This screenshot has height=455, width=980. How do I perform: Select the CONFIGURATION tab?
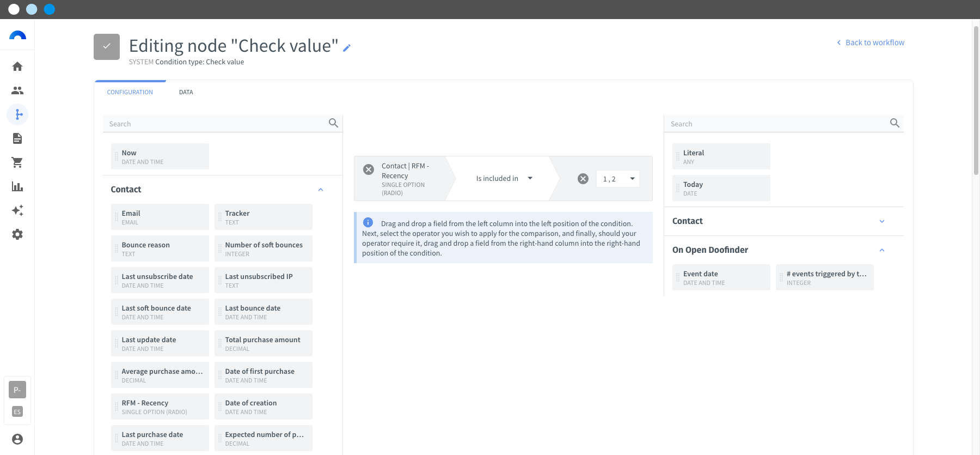(x=130, y=92)
